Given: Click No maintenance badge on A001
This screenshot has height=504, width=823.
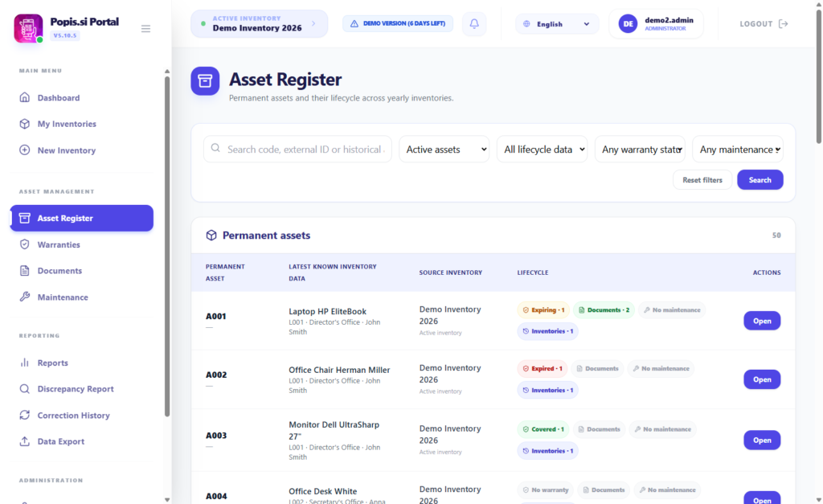Looking at the screenshot, I should tap(672, 309).
